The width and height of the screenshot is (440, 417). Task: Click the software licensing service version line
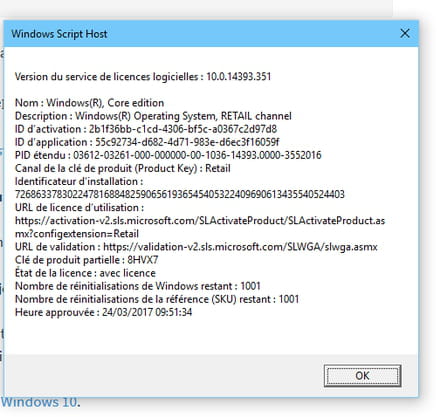143,77
